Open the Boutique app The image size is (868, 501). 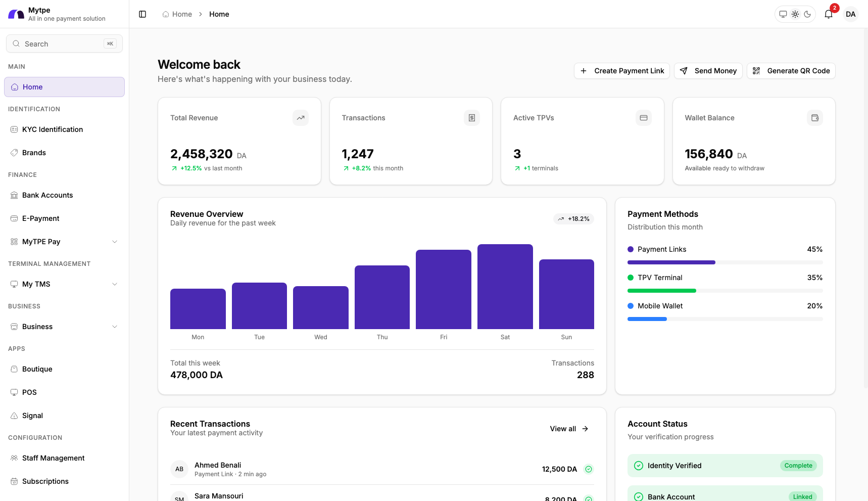coord(36,369)
